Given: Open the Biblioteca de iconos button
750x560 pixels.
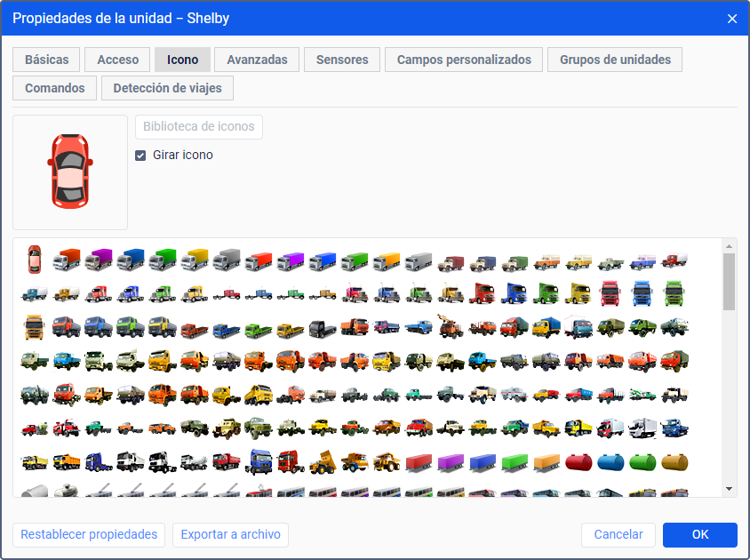Looking at the screenshot, I should (199, 127).
